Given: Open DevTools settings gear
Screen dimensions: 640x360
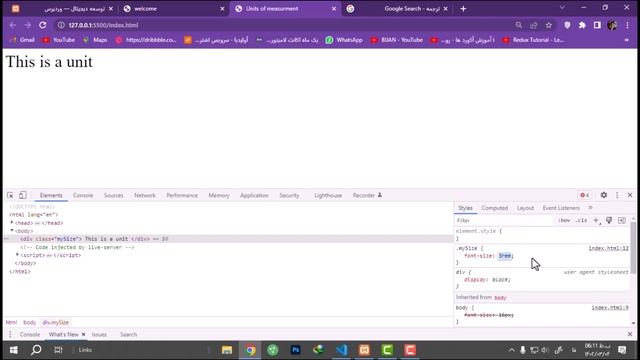Looking at the screenshot, I should (x=604, y=195).
